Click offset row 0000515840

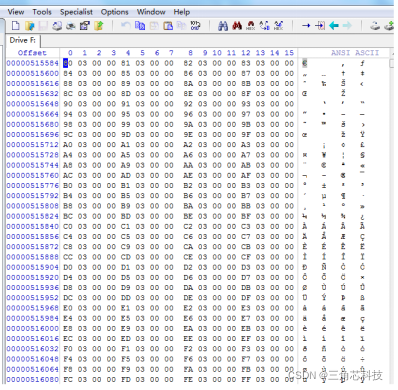point(32,226)
